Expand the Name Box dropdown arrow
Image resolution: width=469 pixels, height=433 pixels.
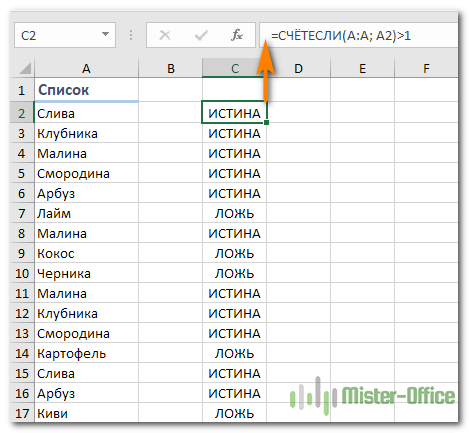(105, 34)
